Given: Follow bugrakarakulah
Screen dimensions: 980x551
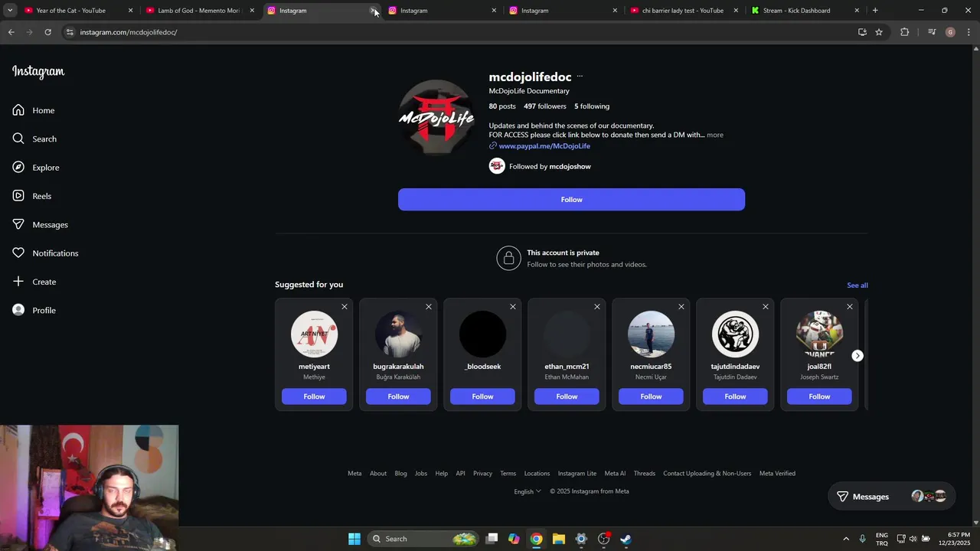Looking at the screenshot, I should (398, 396).
